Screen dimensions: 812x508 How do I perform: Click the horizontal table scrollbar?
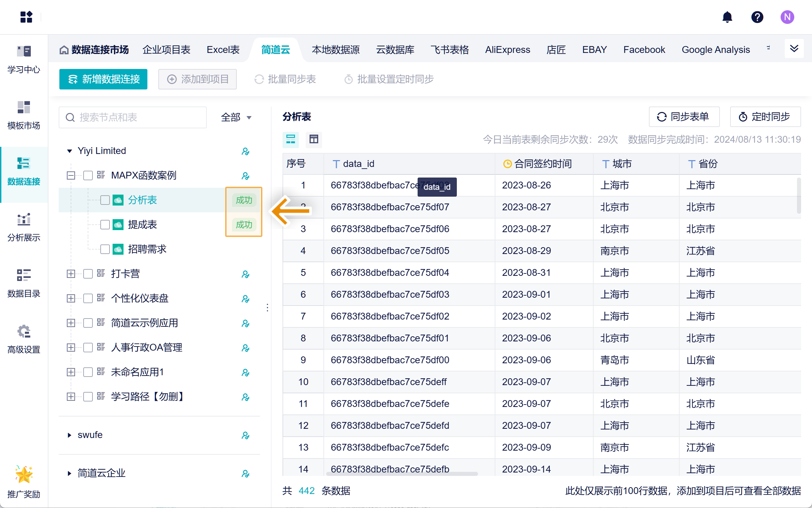tap(402, 474)
